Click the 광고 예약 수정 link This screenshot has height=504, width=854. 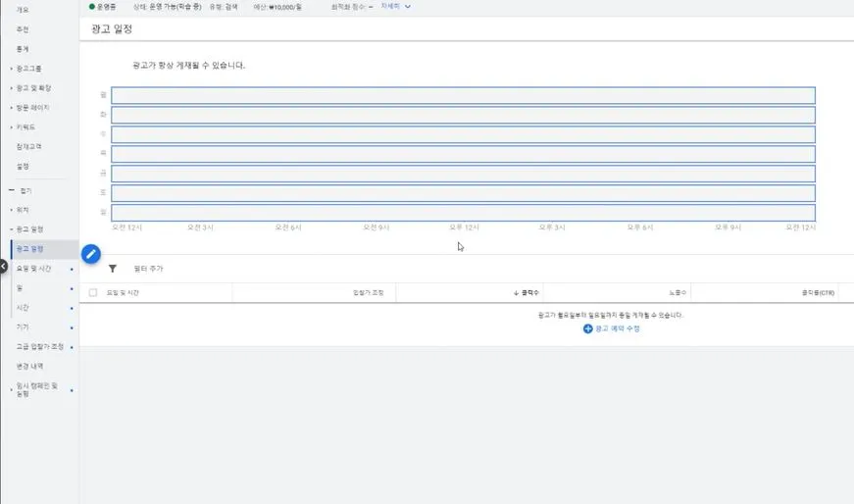click(617, 328)
